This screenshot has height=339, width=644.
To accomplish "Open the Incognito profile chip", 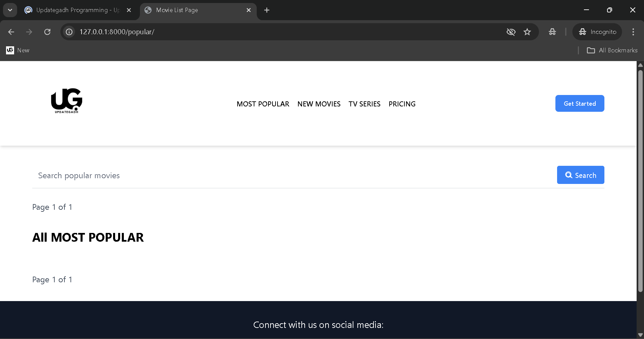I will 597,32.
